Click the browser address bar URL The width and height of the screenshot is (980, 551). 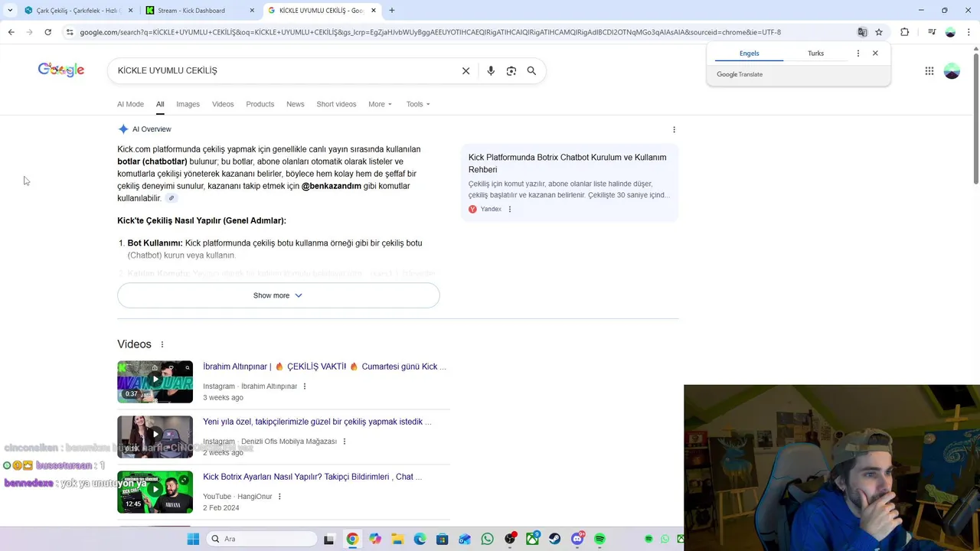click(429, 32)
